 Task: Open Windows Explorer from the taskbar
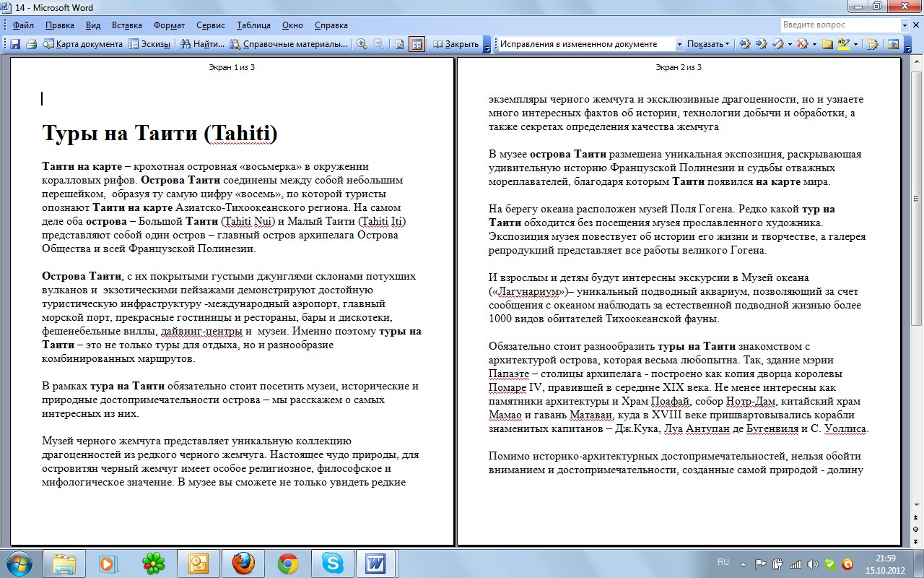click(64, 563)
